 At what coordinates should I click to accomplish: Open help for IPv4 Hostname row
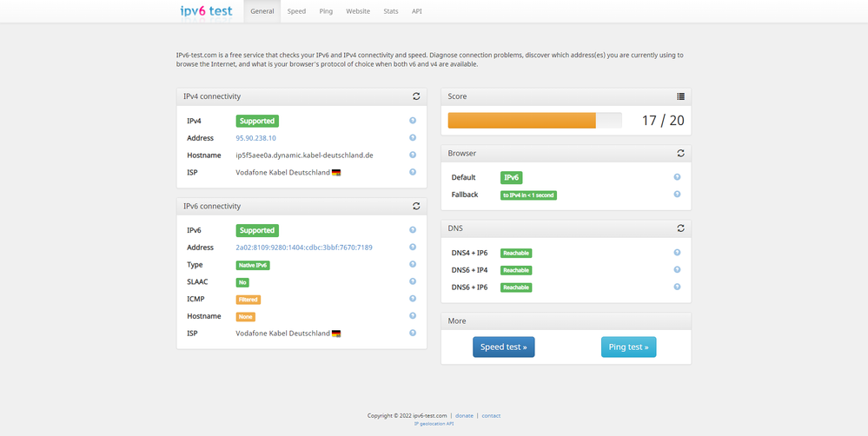[413, 155]
